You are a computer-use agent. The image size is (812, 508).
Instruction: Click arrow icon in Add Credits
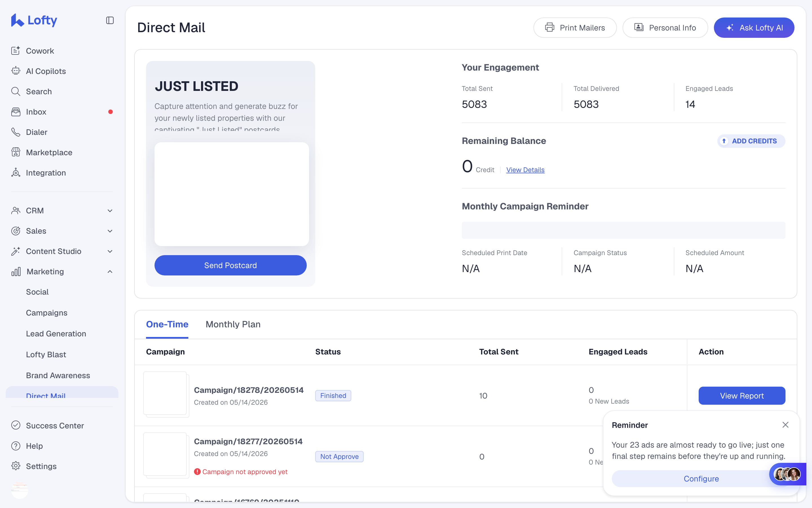[724, 141]
